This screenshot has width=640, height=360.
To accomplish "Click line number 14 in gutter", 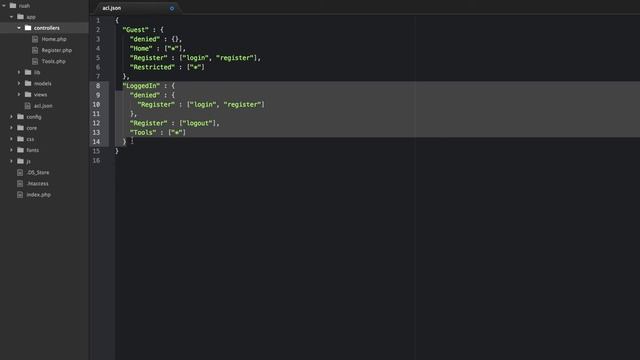I will coord(96,142).
